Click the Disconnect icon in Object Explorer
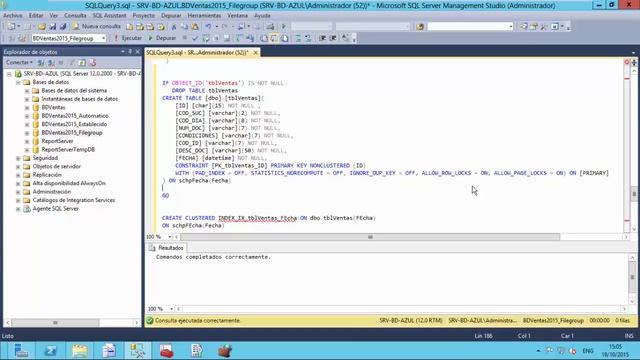 coord(51,62)
